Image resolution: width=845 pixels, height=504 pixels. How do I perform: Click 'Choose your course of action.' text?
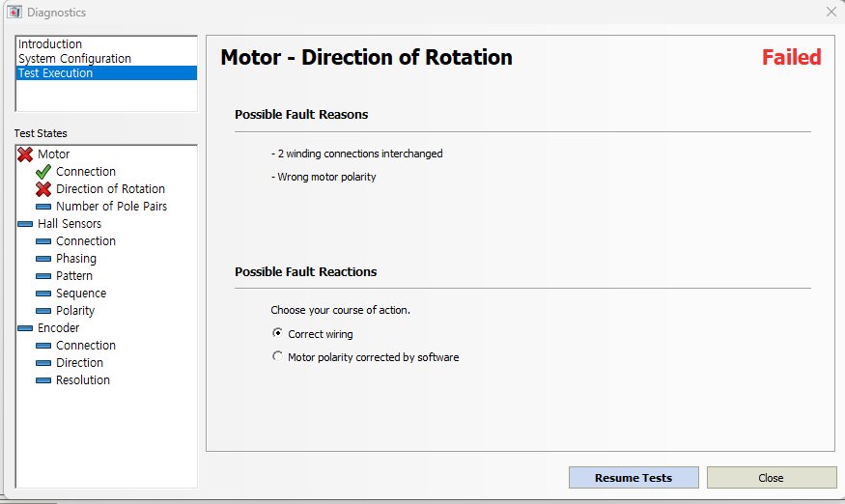341,310
